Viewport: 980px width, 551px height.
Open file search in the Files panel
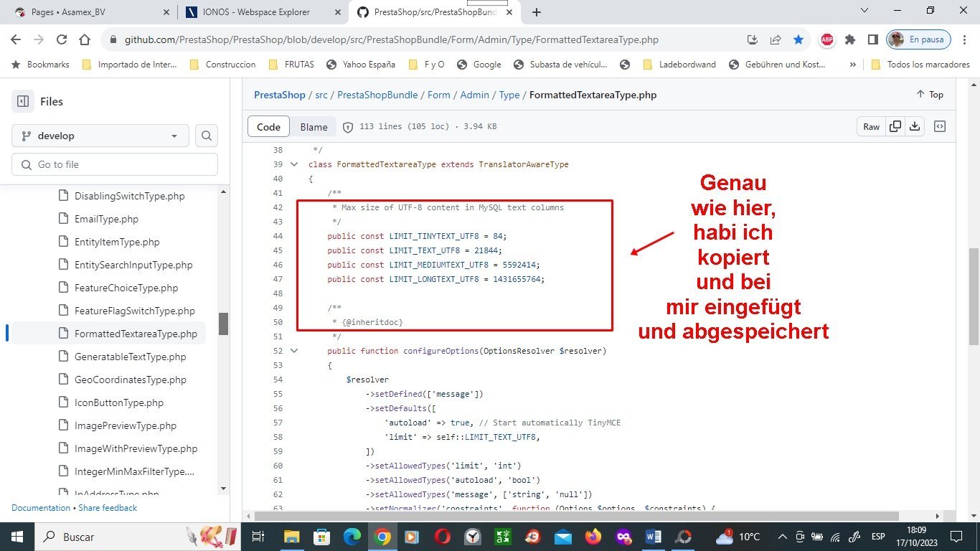point(207,136)
